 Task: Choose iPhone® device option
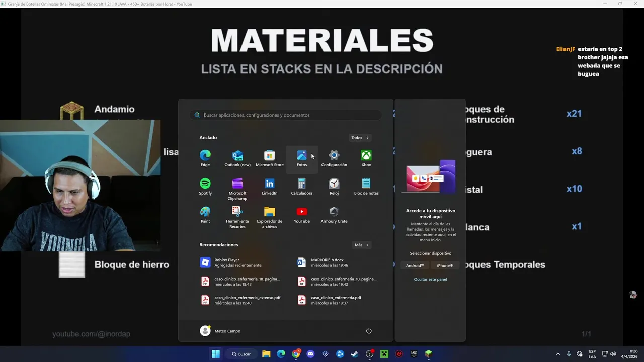point(445,265)
